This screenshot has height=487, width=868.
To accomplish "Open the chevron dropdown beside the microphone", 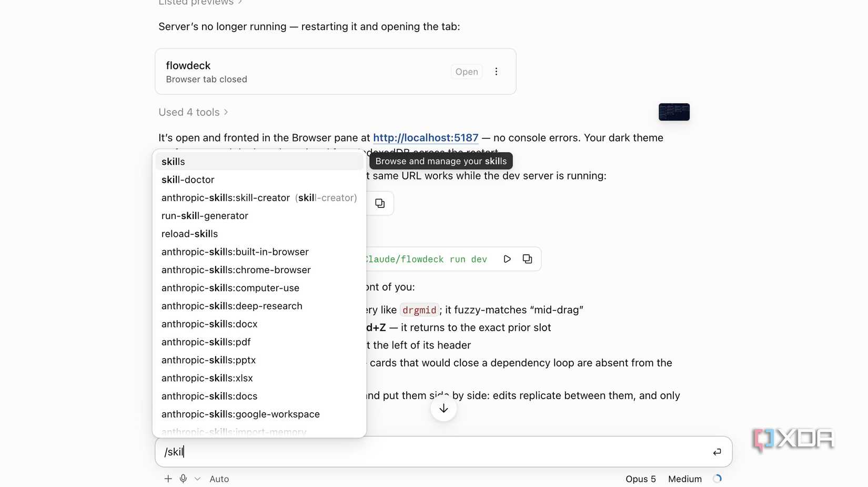I will click(x=197, y=479).
